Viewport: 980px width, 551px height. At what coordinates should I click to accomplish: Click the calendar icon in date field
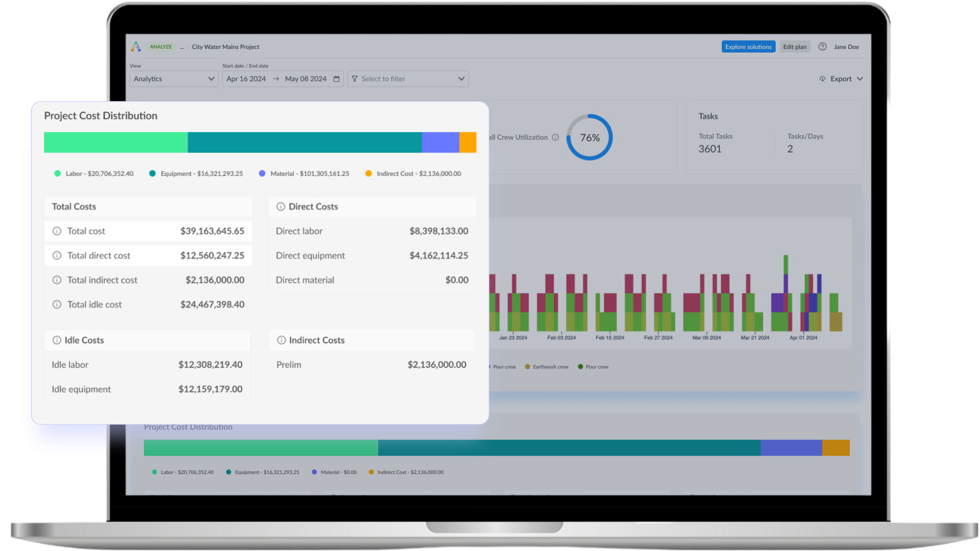336,79
